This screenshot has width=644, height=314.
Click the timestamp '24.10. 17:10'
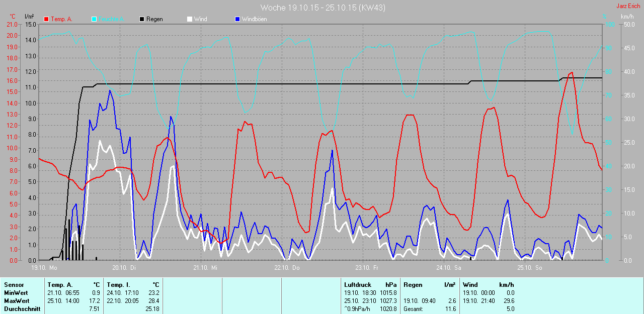(123, 293)
